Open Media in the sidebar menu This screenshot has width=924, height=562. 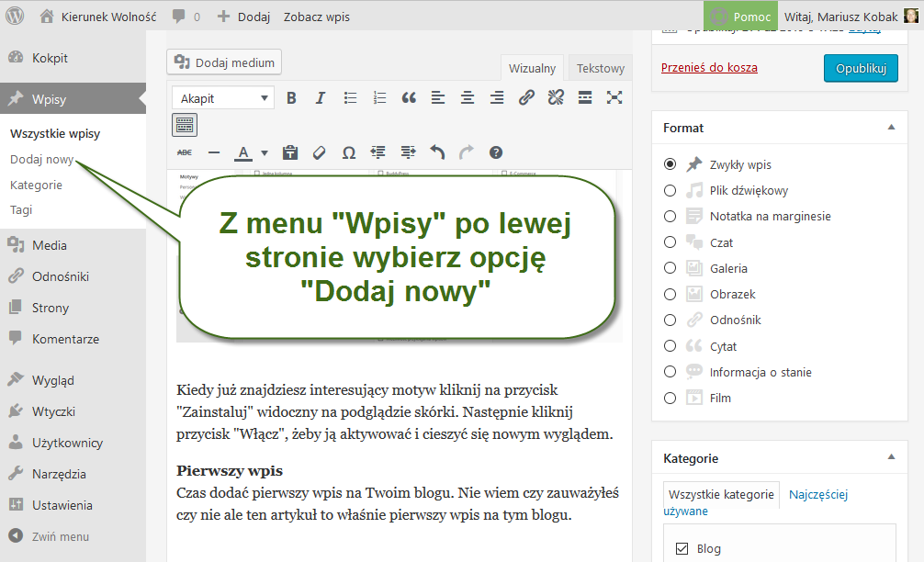[49, 245]
